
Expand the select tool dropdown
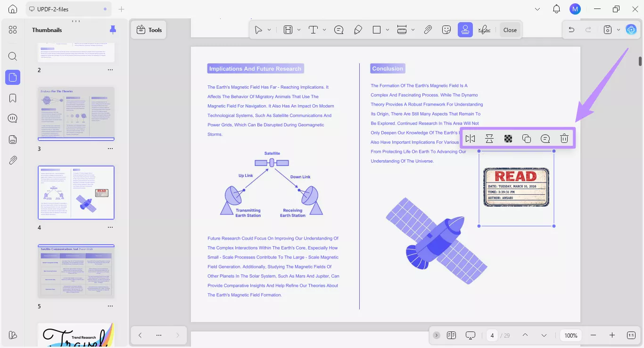click(269, 29)
